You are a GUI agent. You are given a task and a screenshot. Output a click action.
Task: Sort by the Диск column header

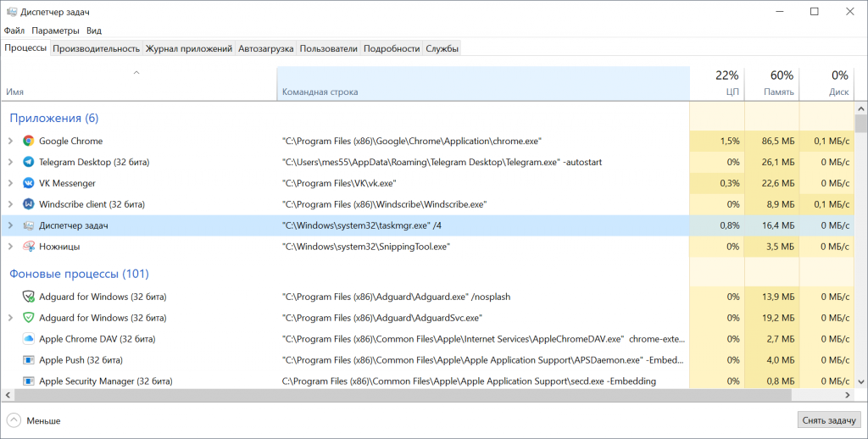(x=827, y=84)
